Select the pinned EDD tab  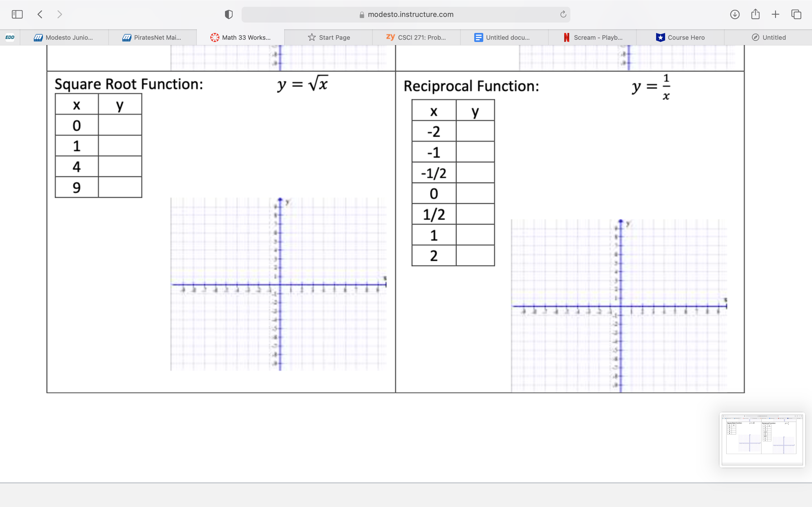[x=10, y=37]
